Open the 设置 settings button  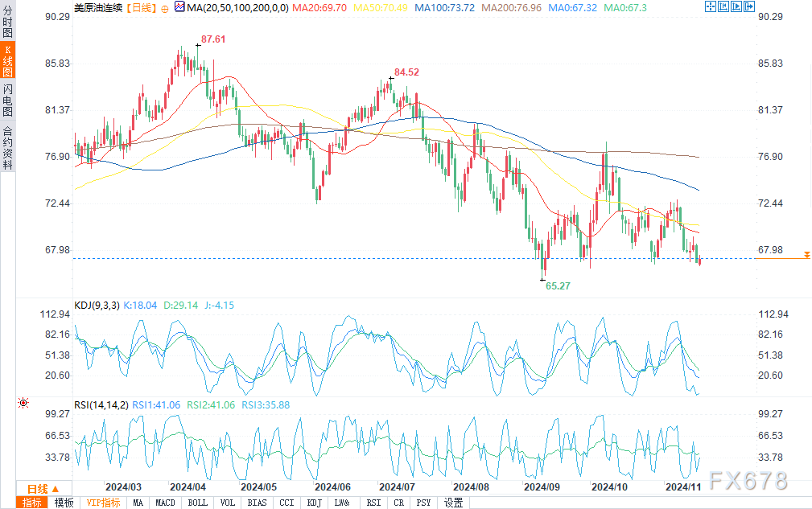pos(454,503)
